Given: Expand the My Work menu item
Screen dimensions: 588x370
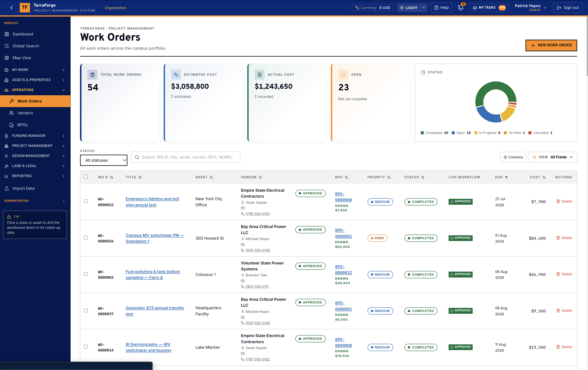Looking at the screenshot, I should 35,70.
